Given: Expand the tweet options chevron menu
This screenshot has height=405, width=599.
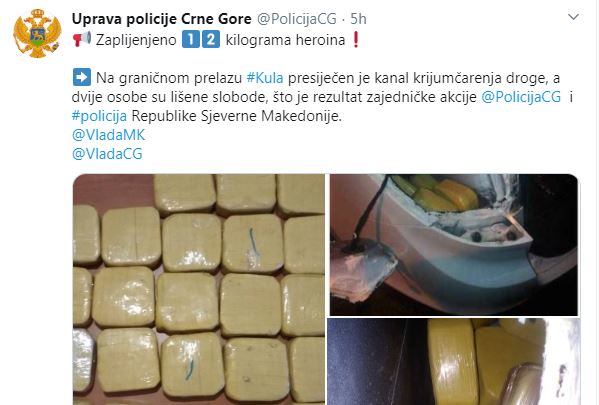Looking at the screenshot, I should tap(573, 17).
